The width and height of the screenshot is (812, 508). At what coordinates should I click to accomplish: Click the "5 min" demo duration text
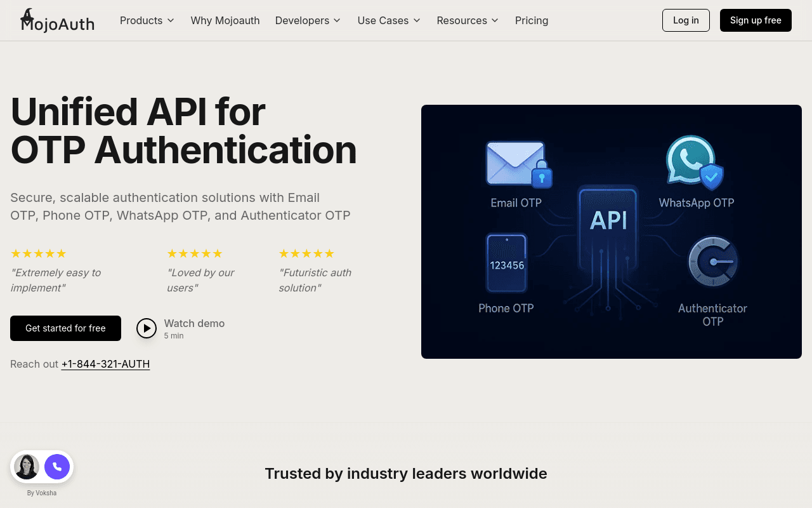[174, 336]
